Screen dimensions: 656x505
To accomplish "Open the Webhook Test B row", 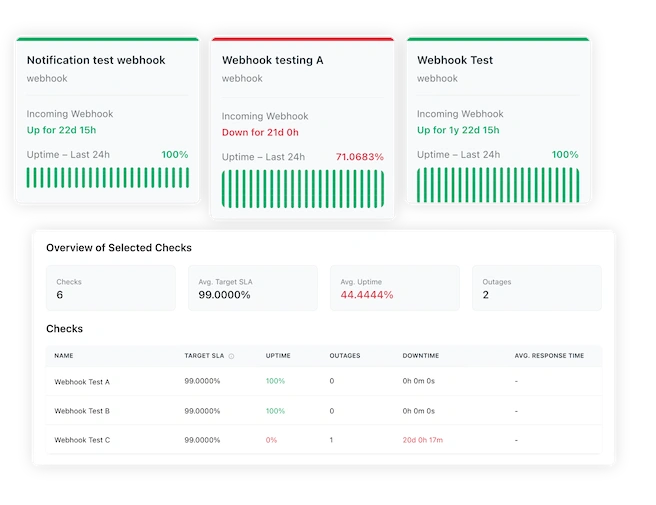I will tap(82, 411).
